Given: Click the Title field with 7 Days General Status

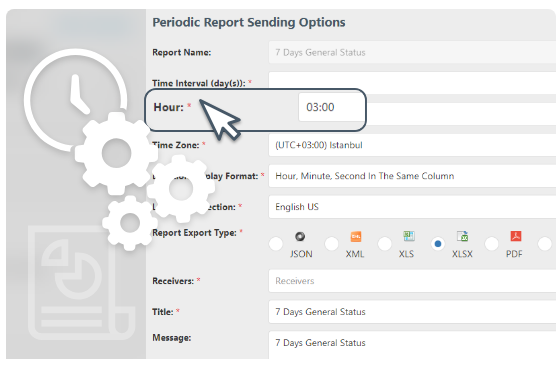Looking at the screenshot, I should tap(412, 312).
